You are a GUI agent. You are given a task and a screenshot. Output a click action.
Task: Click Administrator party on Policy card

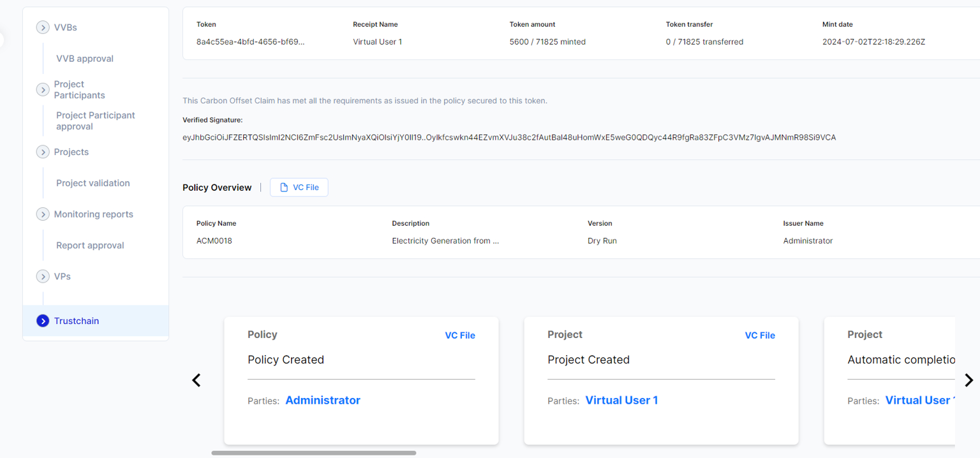(322, 401)
